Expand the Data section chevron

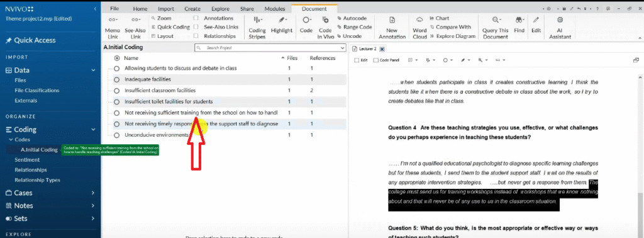[93, 71]
